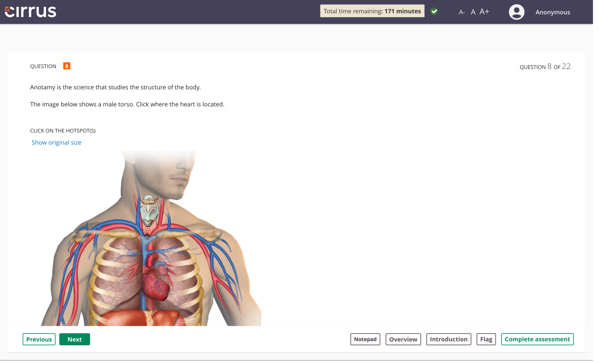599x364 pixels.
Task: Open the user avatar icon
Action: tap(517, 12)
